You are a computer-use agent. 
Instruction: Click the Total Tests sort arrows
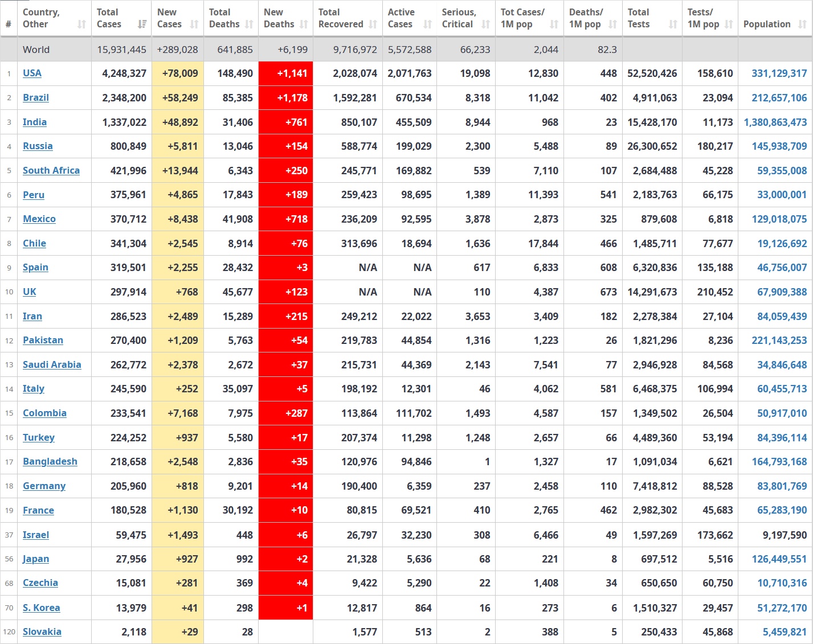coord(673,24)
